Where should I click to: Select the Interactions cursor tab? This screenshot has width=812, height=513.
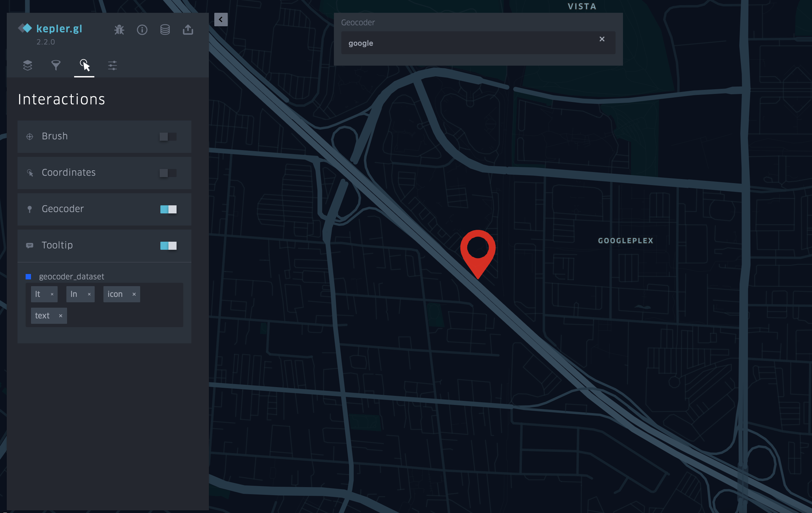coord(84,65)
